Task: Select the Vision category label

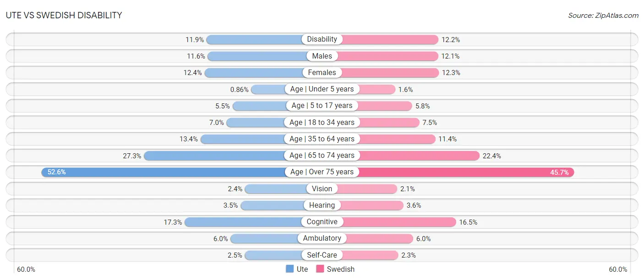Action: [x=322, y=188]
